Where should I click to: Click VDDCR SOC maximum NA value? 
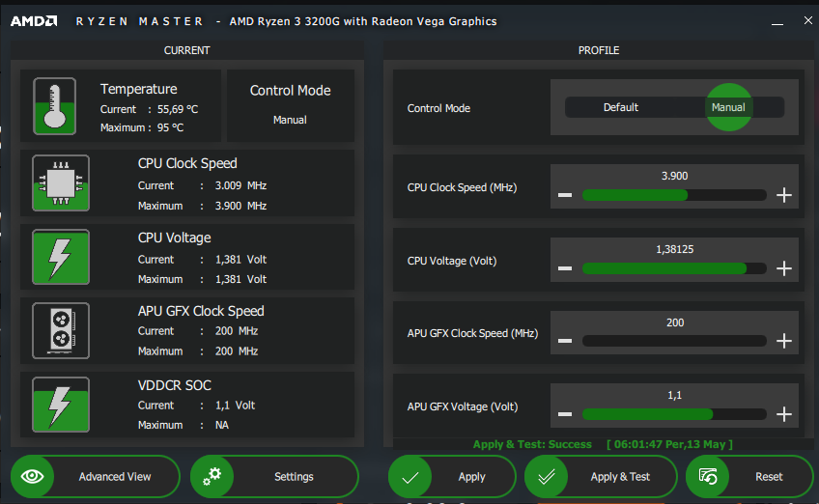(222, 425)
